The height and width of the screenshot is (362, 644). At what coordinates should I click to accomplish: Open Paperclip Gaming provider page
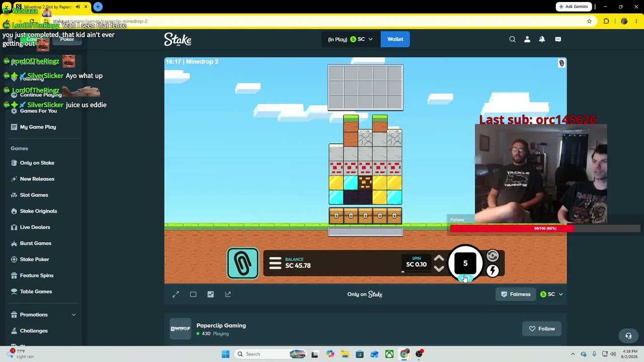pos(221,325)
